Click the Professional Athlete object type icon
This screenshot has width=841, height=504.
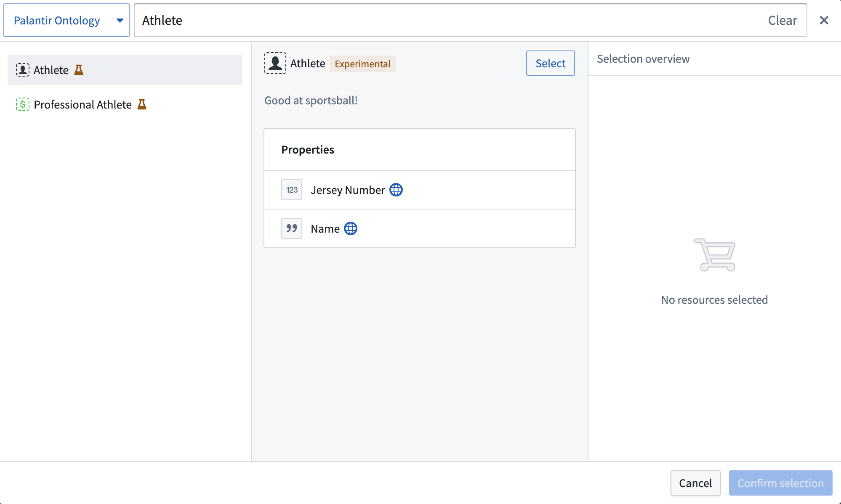click(x=22, y=104)
